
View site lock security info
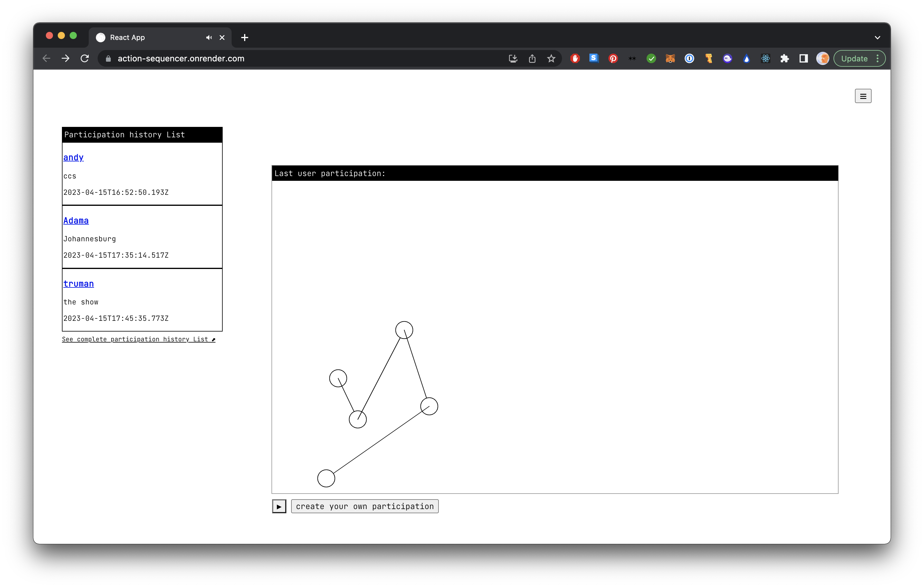point(109,58)
